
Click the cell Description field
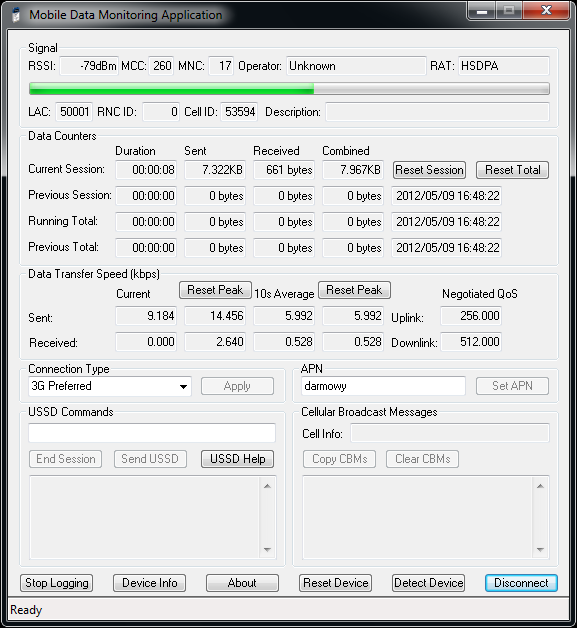pyautogui.click(x=438, y=112)
